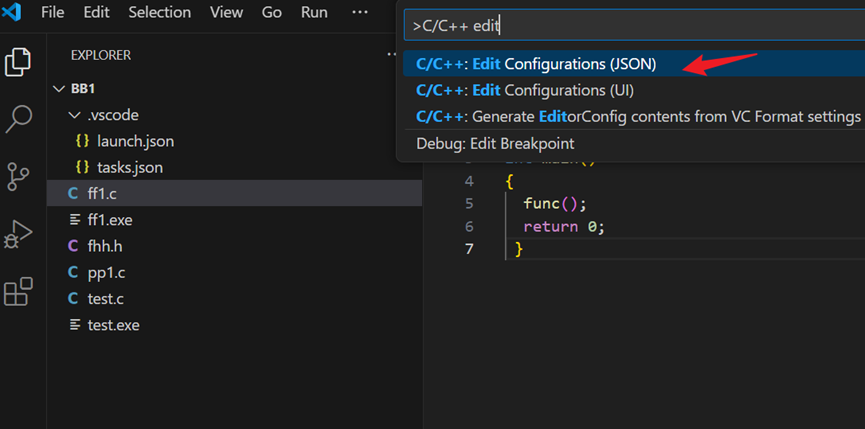Open the Search view icon

tap(19, 119)
